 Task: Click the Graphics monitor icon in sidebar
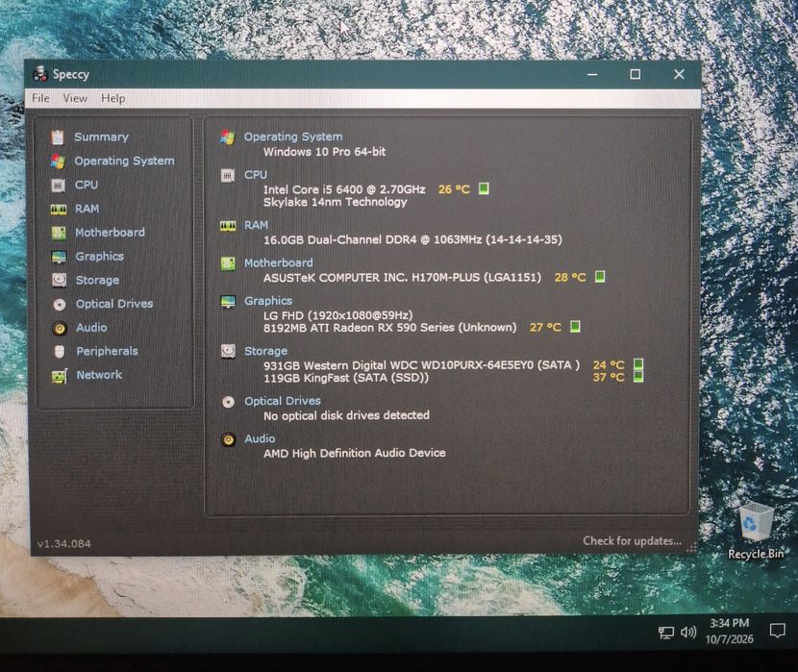tap(59, 257)
